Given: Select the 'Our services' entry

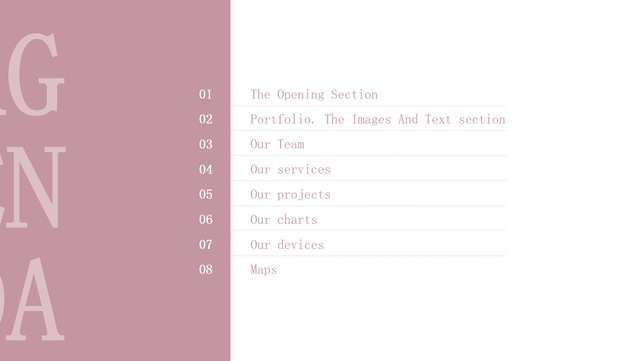Looking at the screenshot, I should (290, 169).
